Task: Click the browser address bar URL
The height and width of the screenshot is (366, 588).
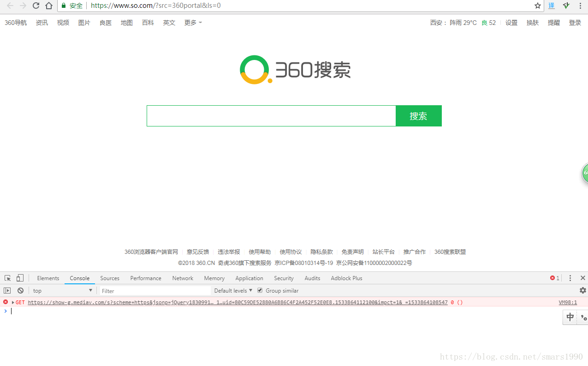Action: click(x=155, y=6)
